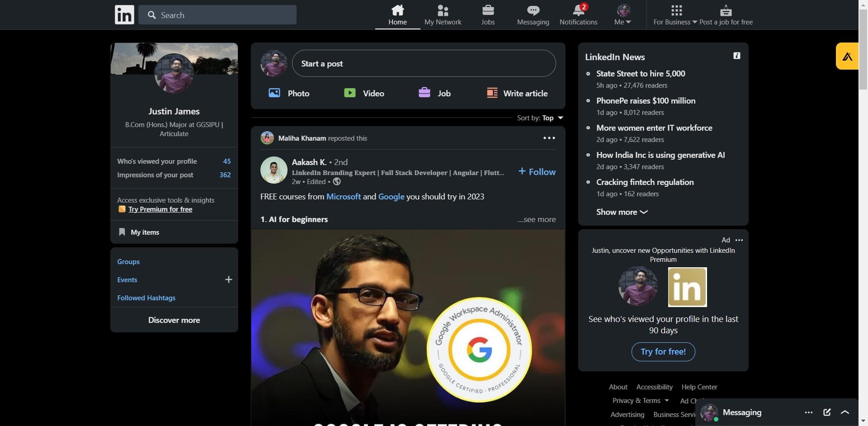Expand Messaging overlay chevron
This screenshot has height=426, width=868.
[845, 412]
